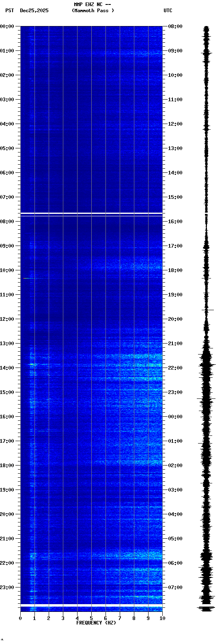Click the frequency axis "0" tick label
The height and width of the screenshot is (644, 224).
(20, 618)
